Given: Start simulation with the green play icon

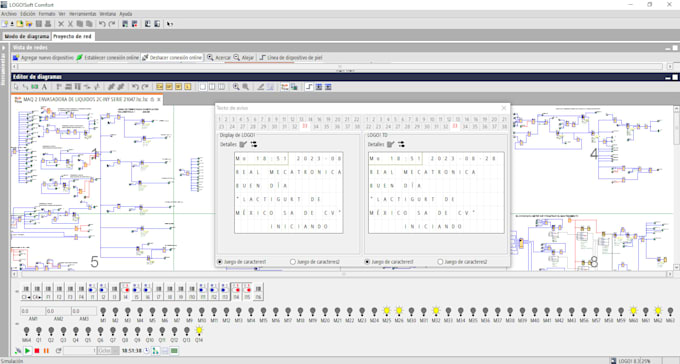Looking at the screenshot, I should 27,351.
